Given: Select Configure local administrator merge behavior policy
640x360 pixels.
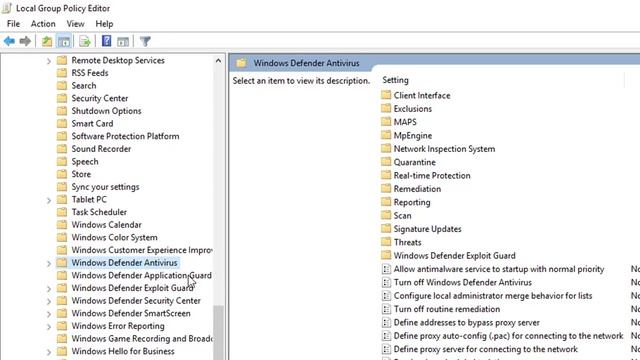Looking at the screenshot, I should pyautogui.click(x=492, y=296).
